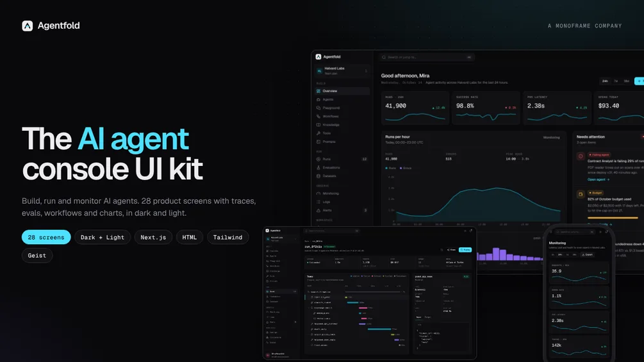Click the 'Good afternoon, Mira' heading
This screenshot has width=644, height=362.
click(405, 76)
